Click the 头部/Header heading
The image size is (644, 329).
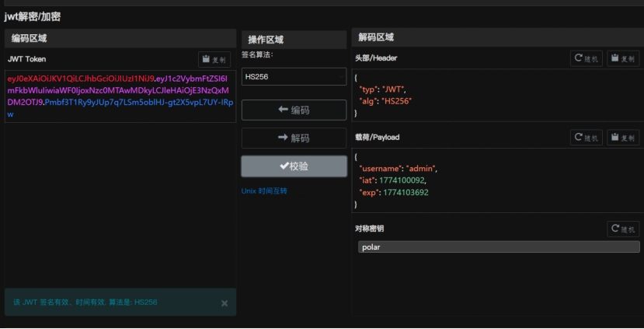pos(376,58)
